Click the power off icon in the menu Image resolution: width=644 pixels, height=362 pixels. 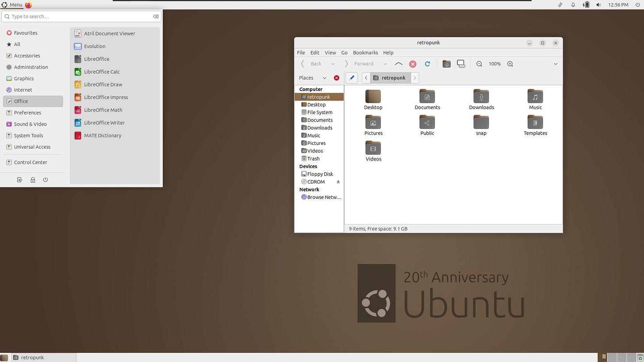[46, 180]
